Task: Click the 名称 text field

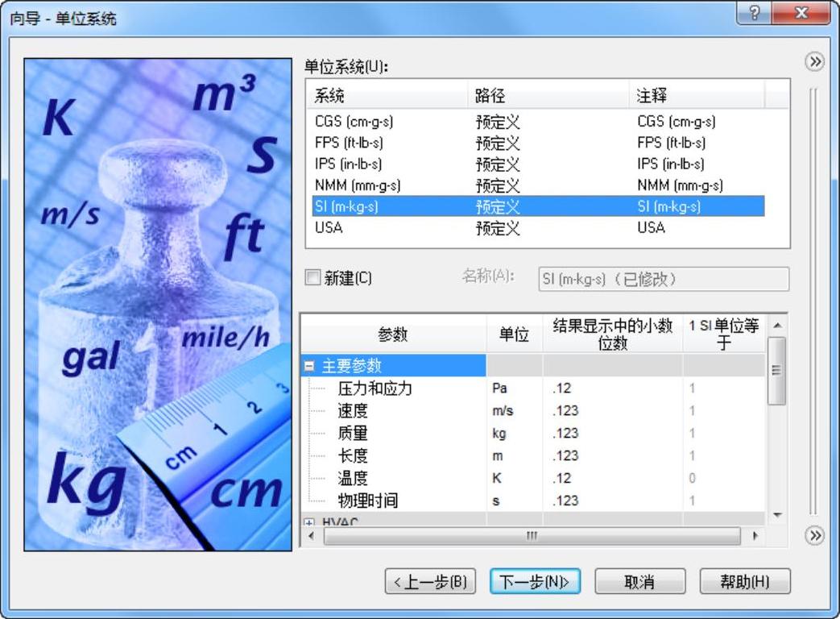Action: click(x=664, y=279)
